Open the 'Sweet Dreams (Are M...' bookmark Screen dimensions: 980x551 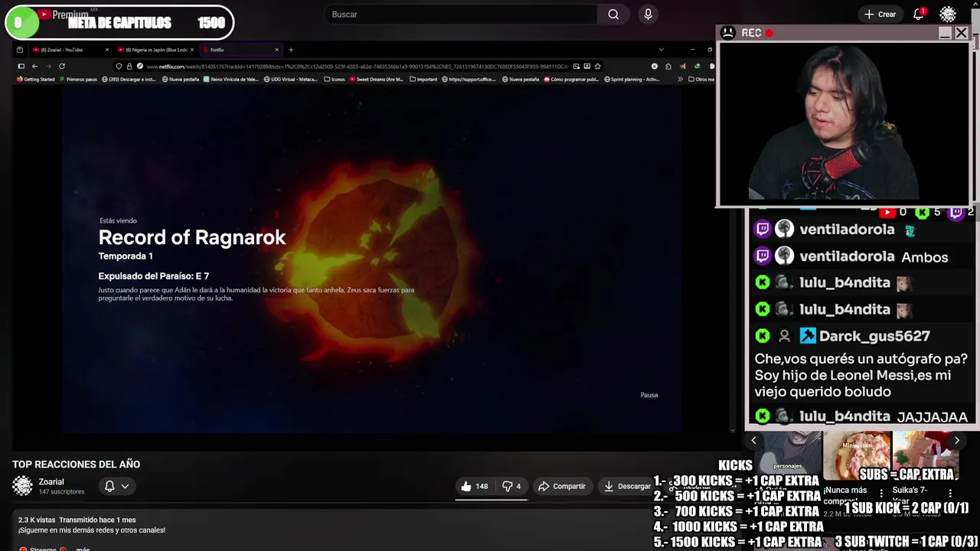point(376,79)
